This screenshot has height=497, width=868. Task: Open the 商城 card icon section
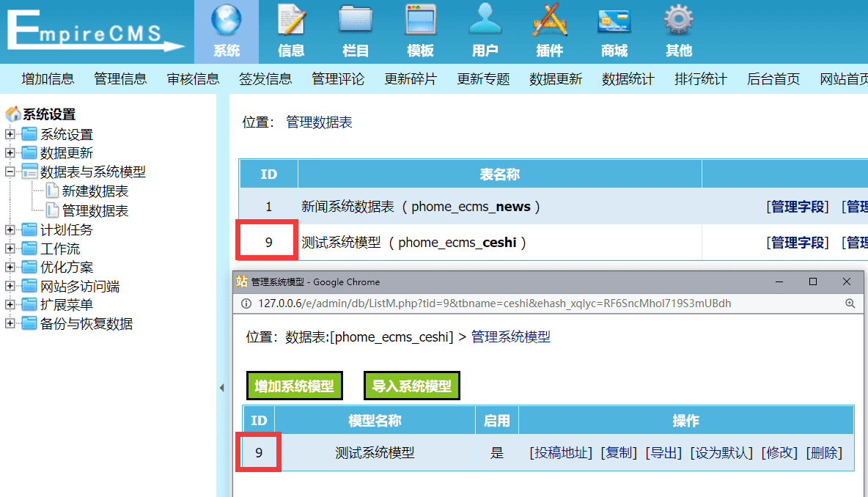pos(614,32)
